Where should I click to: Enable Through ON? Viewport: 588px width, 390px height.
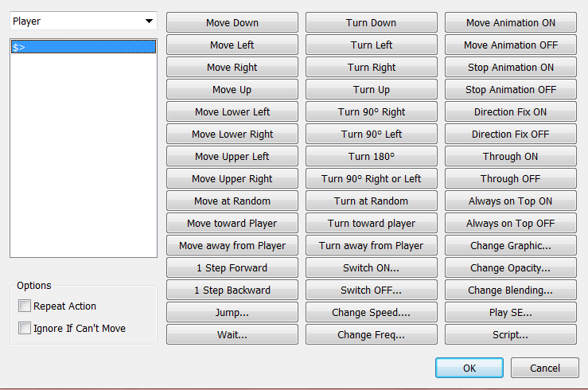pos(510,156)
